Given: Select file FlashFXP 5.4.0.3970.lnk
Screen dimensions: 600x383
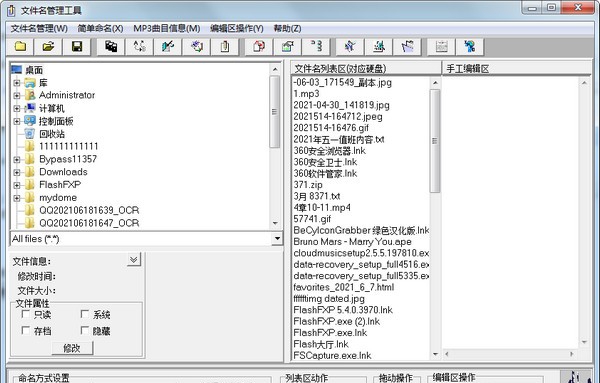Looking at the screenshot, I should [x=343, y=310].
